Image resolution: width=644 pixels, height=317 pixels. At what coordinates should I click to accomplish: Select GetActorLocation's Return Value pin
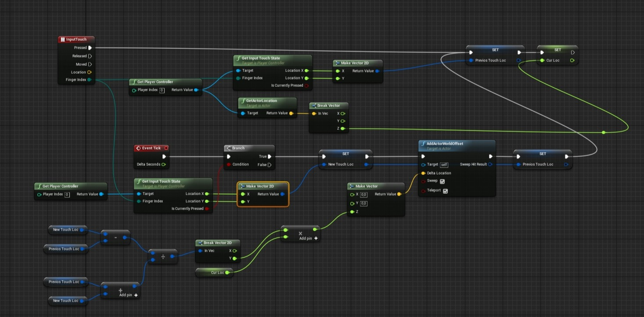point(291,113)
